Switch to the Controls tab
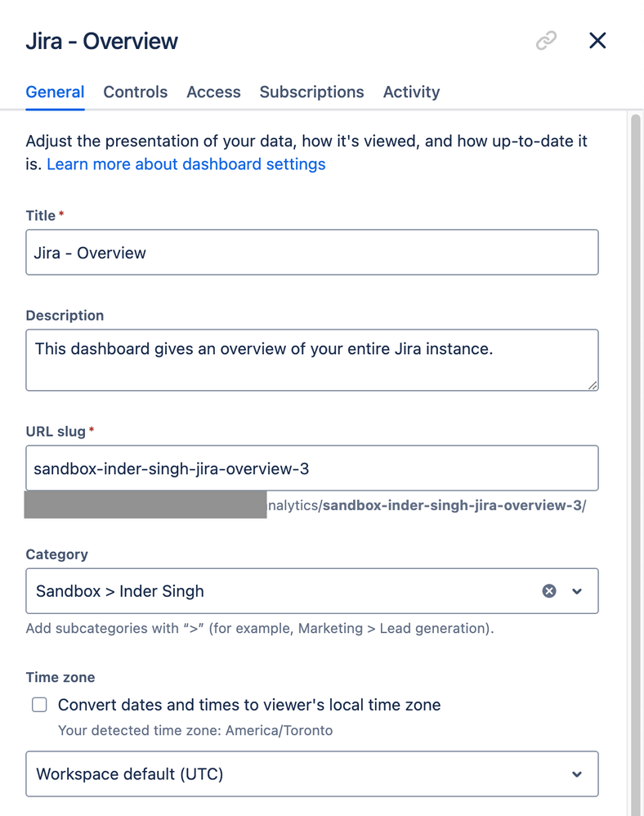 pos(135,92)
